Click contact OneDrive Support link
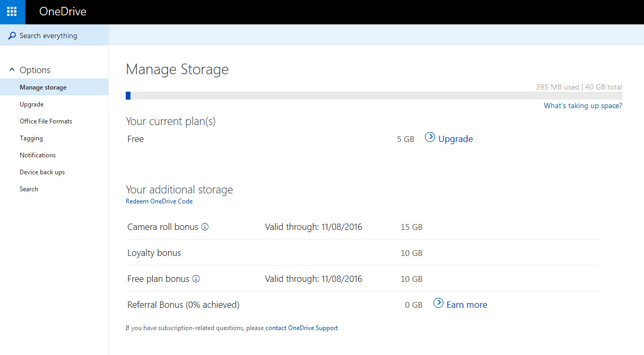 pyautogui.click(x=302, y=328)
